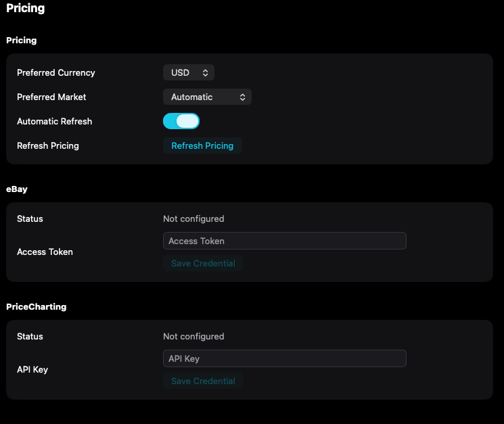
Task: Select the PriceCharting 'Not configured' status text
Action: click(x=193, y=336)
